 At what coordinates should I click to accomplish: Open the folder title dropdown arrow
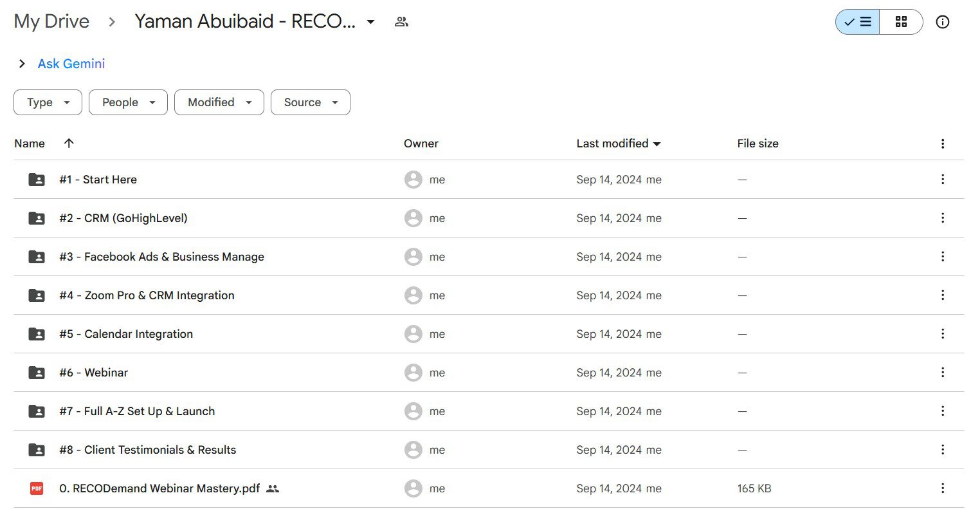pyautogui.click(x=370, y=22)
